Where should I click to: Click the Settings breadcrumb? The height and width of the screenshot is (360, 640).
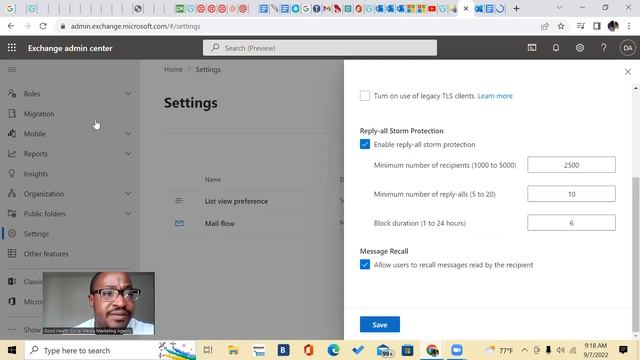pyautogui.click(x=208, y=69)
